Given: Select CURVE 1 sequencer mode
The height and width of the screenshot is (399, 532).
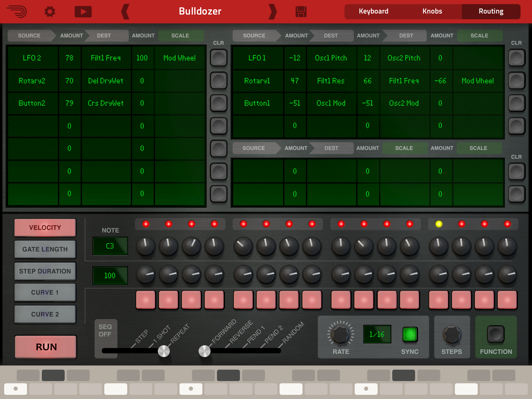Looking at the screenshot, I should point(45,292).
